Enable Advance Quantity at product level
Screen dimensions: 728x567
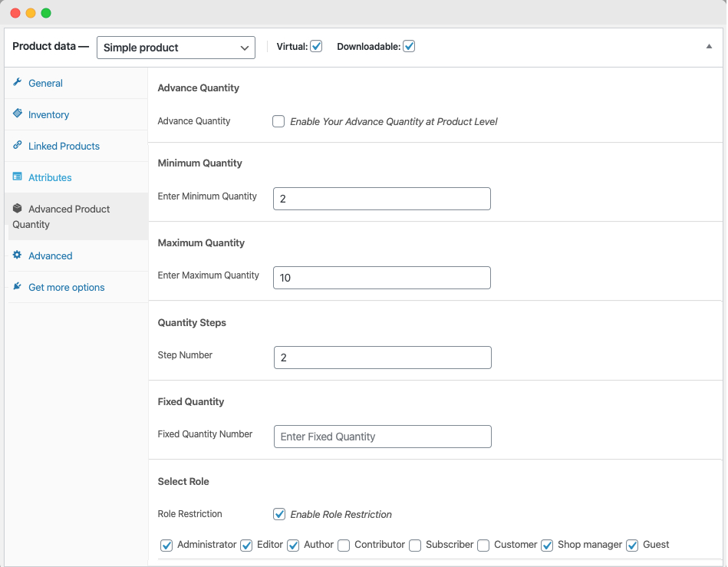tap(278, 121)
